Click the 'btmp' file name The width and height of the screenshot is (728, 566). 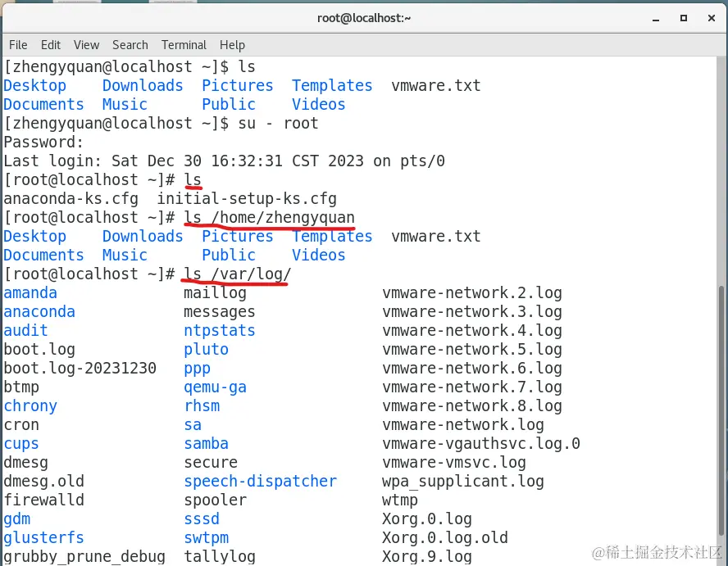pos(21,387)
